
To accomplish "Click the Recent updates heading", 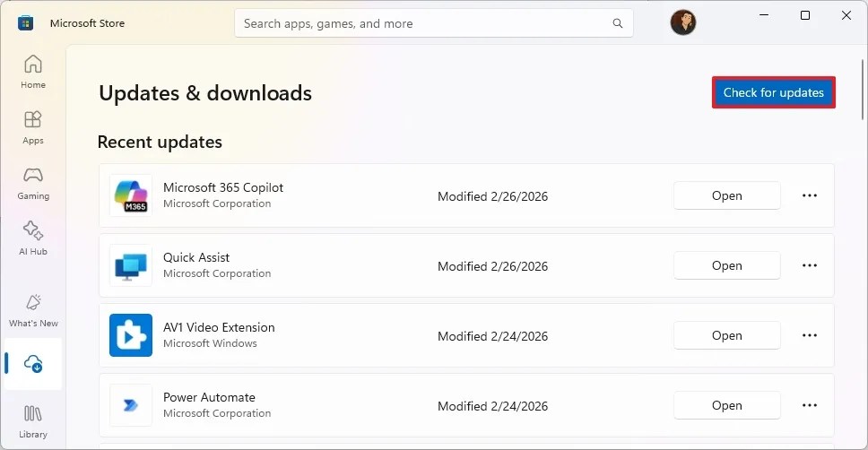I will pyautogui.click(x=160, y=142).
